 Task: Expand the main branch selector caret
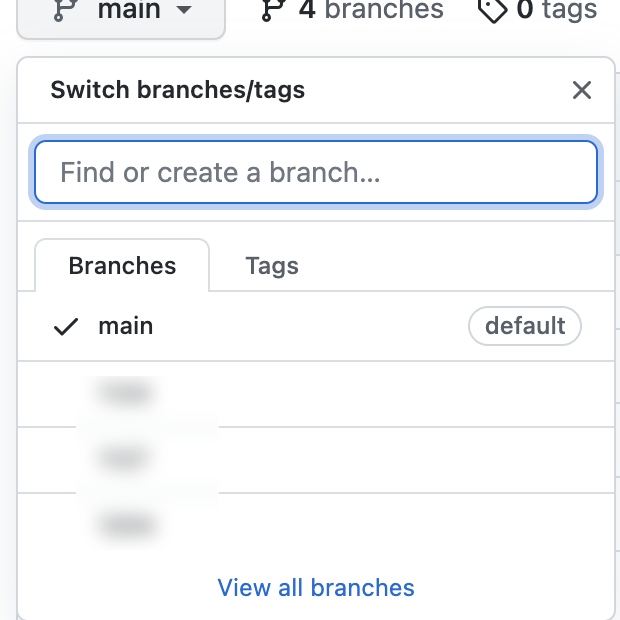[184, 9]
